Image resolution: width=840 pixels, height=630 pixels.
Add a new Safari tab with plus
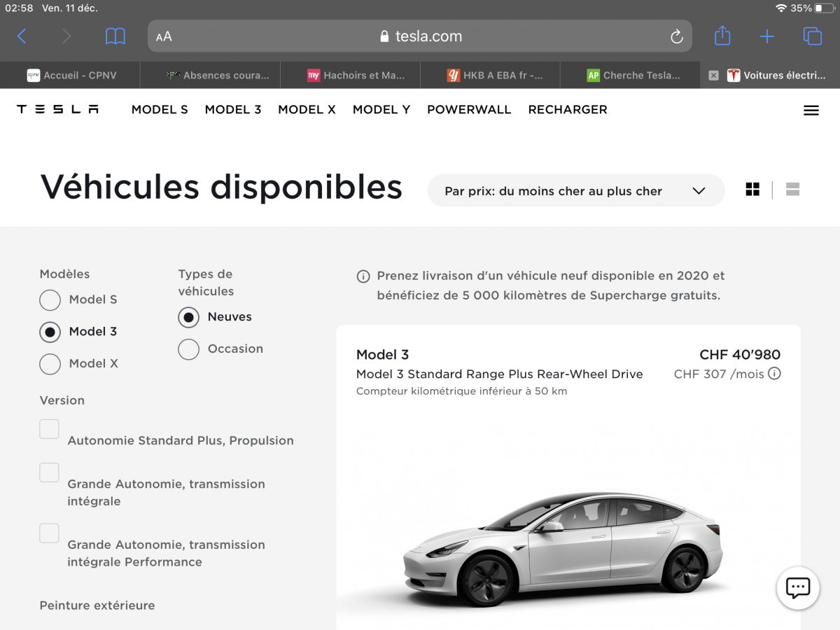pyautogui.click(x=767, y=36)
